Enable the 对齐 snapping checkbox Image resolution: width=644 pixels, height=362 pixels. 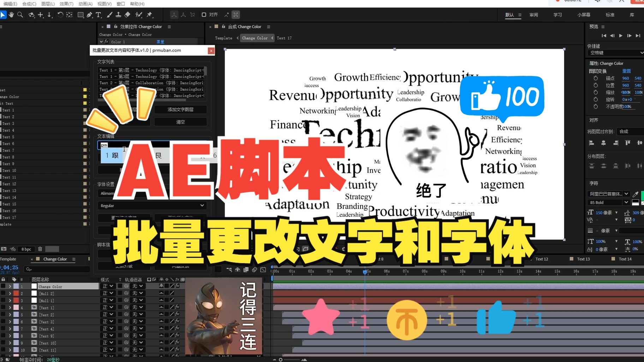[204, 14]
